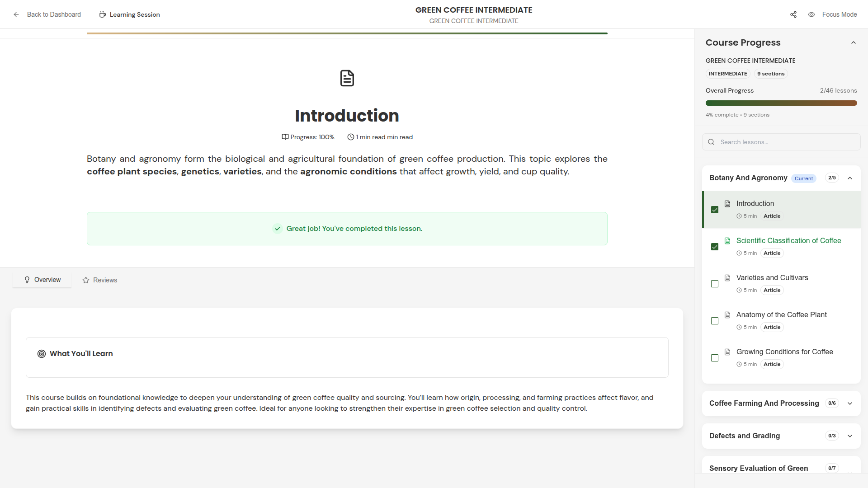Screen dimensions: 868x488
Task: Click the Overall Progress bar
Action: tap(781, 103)
